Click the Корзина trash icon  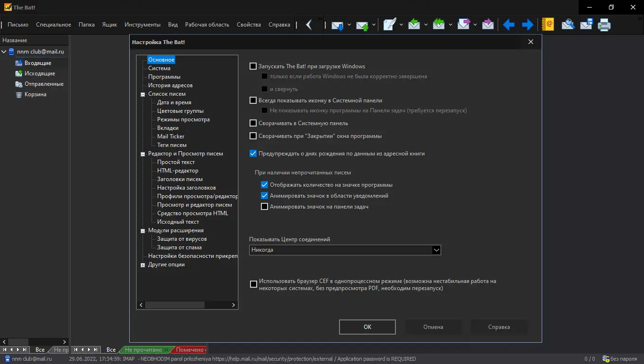pyautogui.click(x=19, y=94)
